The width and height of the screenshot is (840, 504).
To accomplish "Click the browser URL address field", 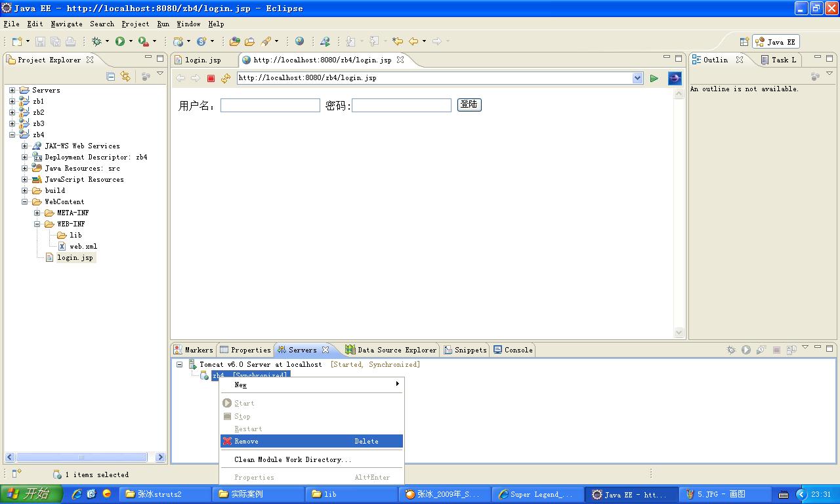I will 434,78.
